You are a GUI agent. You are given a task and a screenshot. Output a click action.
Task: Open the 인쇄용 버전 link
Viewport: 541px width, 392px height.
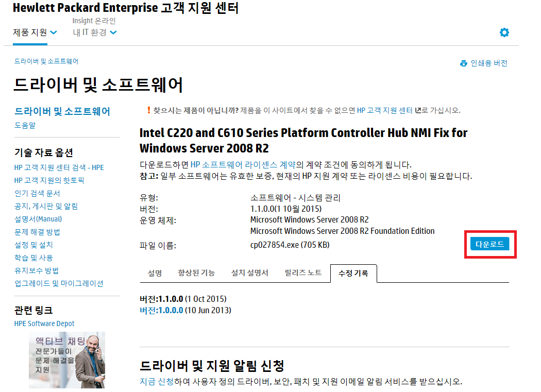point(489,63)
